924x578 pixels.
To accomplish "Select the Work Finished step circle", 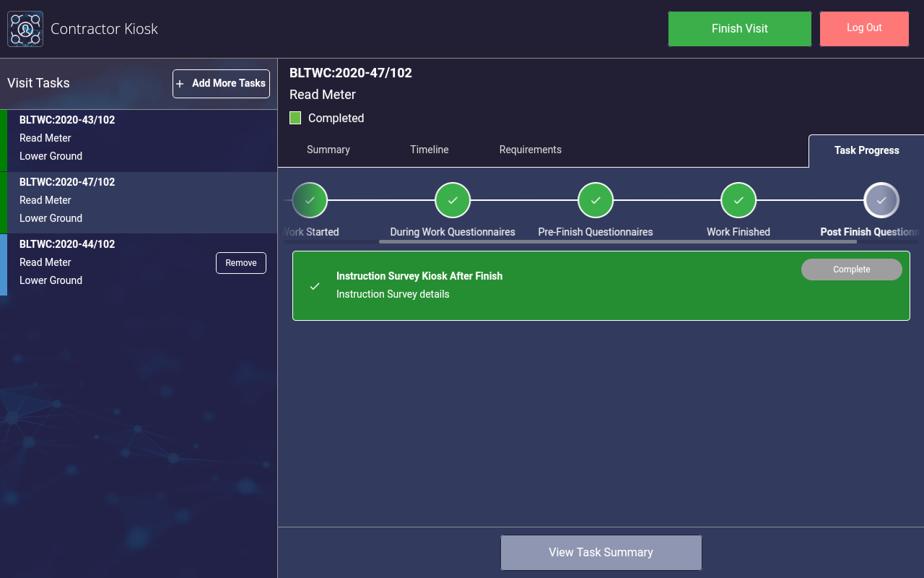I will (x=738, y=200).
